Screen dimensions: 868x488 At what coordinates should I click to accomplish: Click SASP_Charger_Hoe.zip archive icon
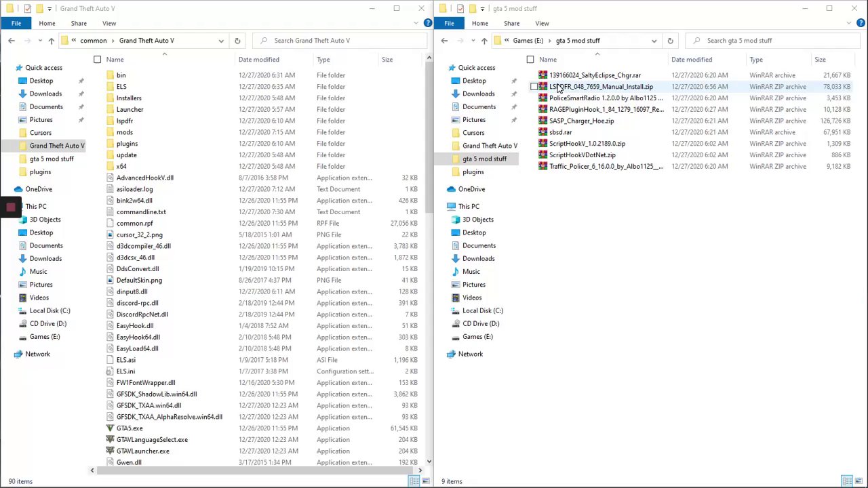[542, 121]
